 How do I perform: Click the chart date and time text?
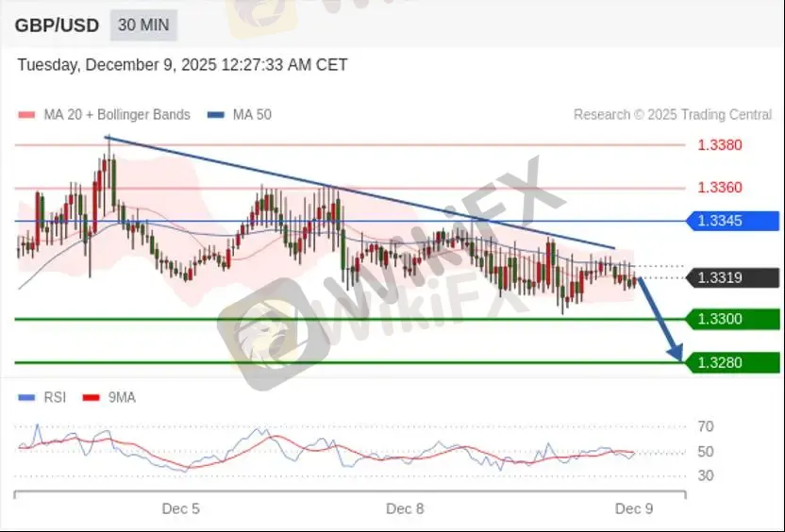click(182, 65)
